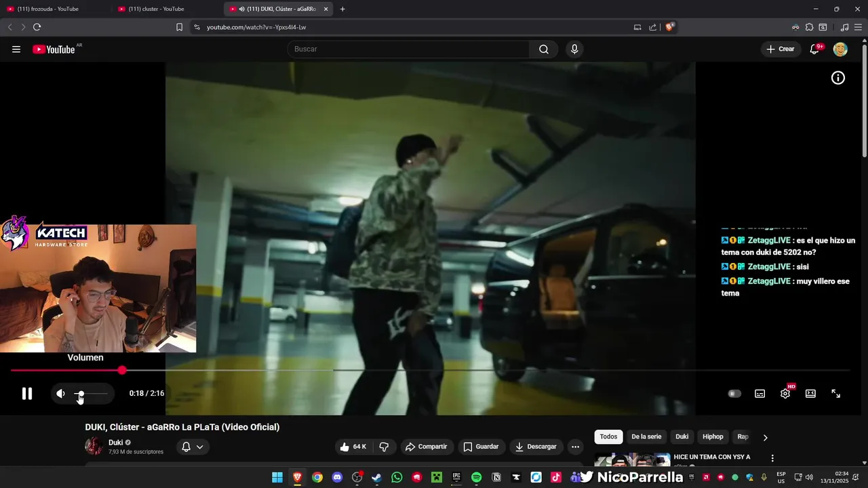
Task: Click the volume slider handle
Action: 81,394
